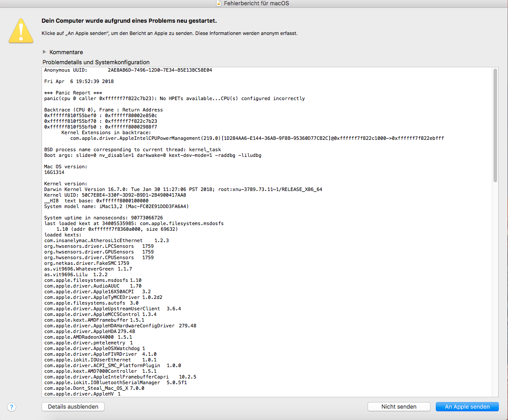This screenshot has width=508, height=420.
Task: Click the ACPI_SMC_PlatformPlugin line
Action: point(112,366)
